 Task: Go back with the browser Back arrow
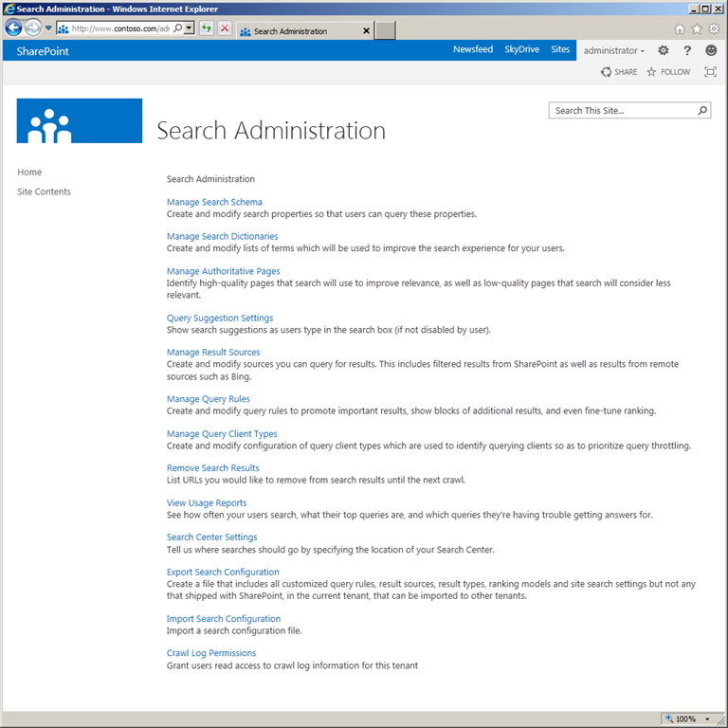13,28
